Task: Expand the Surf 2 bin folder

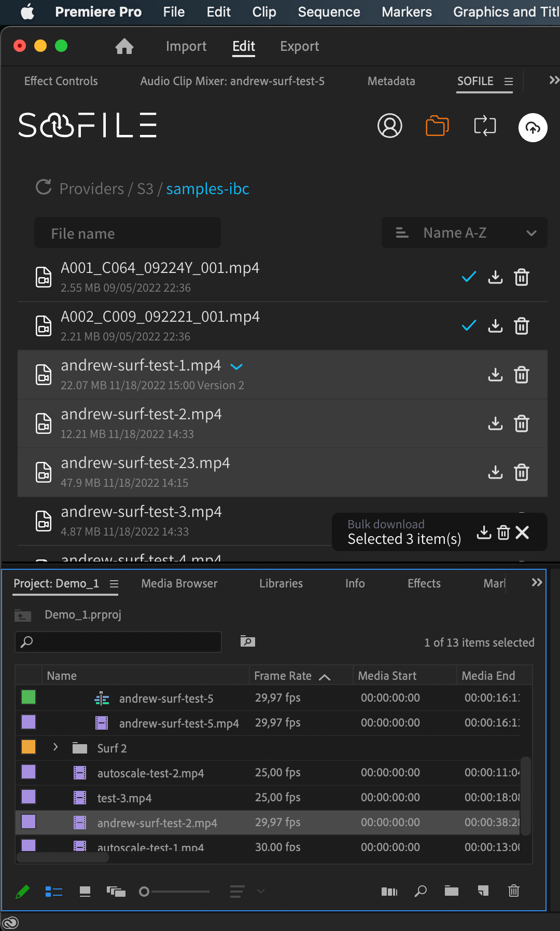Action: pos(55,747)
